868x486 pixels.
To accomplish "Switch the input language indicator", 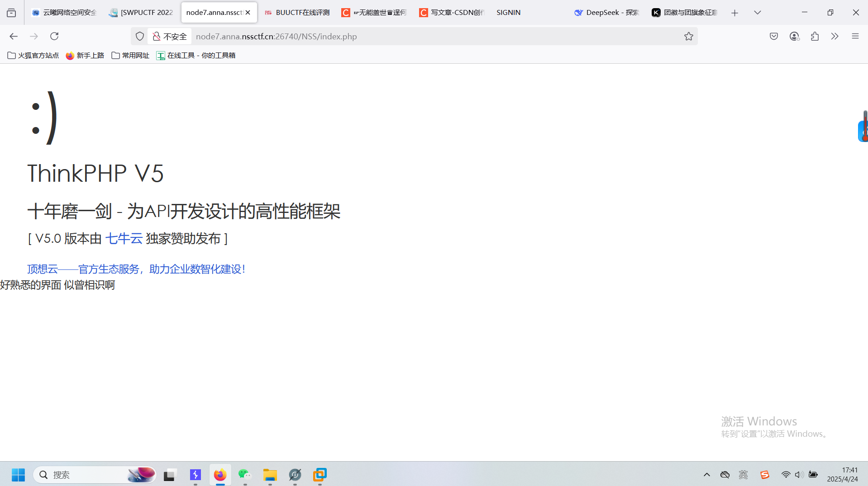I will pyautogui.click(x=744, y=475).
